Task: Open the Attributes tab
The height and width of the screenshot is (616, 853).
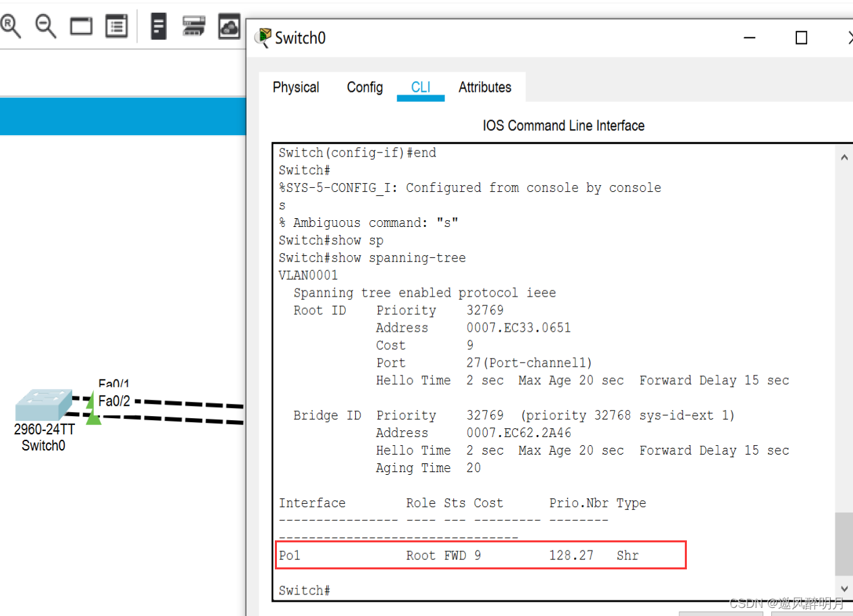Action: [x=485, y=87]
